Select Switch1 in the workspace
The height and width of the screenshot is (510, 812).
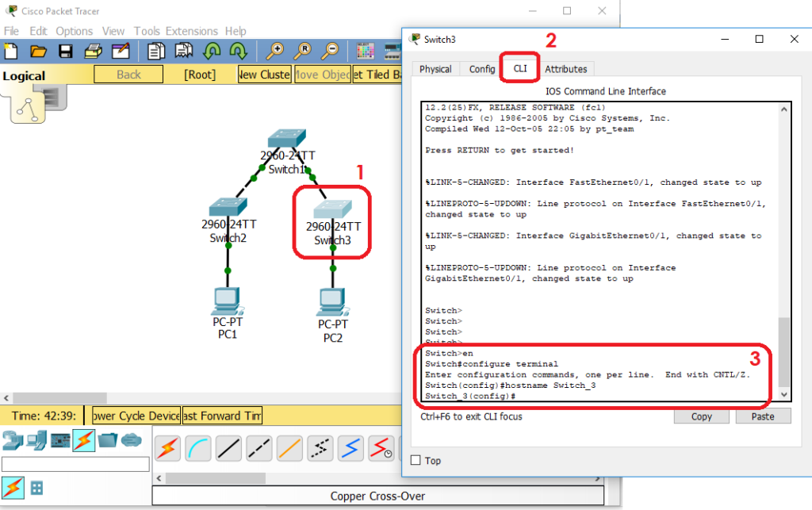point(287,138)
